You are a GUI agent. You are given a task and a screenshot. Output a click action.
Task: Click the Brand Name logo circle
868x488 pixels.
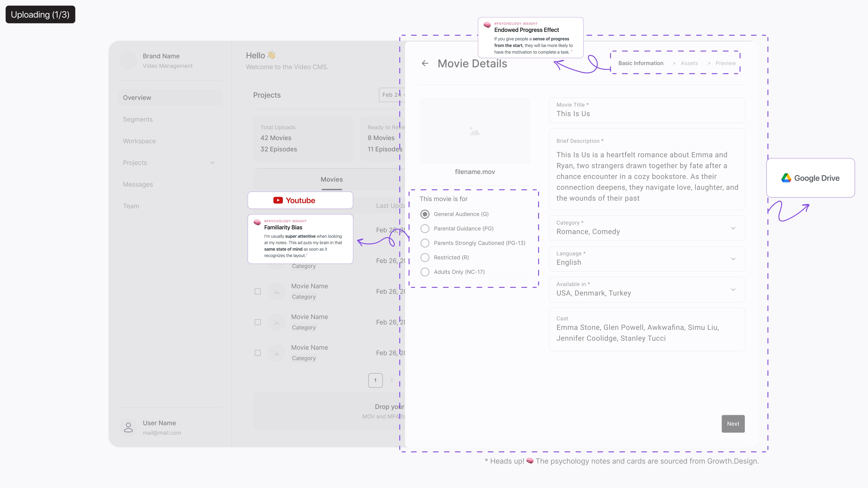128,61
